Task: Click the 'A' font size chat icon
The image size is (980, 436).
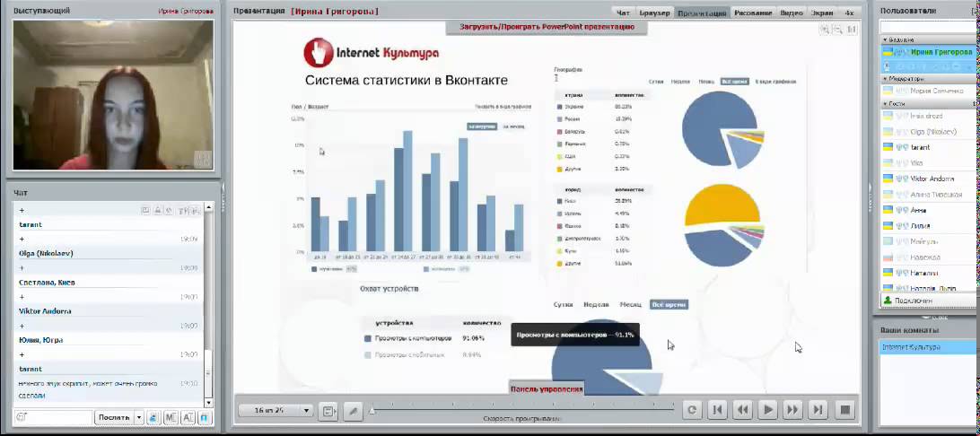Action: 188,417
